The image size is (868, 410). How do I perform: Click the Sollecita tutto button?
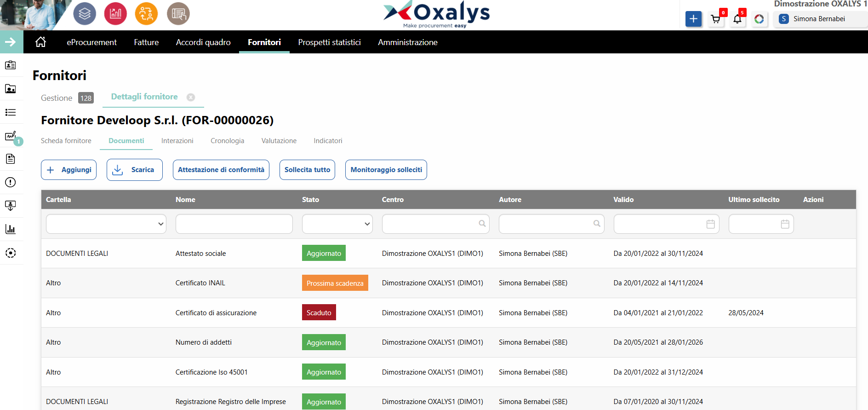(307, 170)
